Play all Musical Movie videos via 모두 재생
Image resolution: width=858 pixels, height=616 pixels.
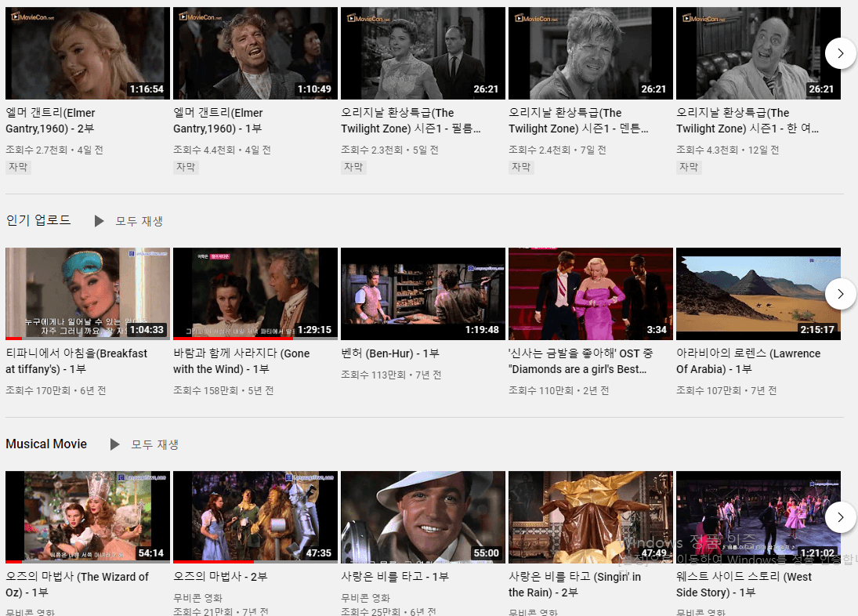[155, 444]
